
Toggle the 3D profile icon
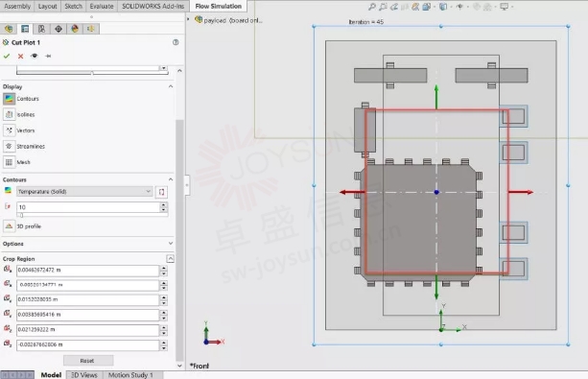click(x=9, y=226)
